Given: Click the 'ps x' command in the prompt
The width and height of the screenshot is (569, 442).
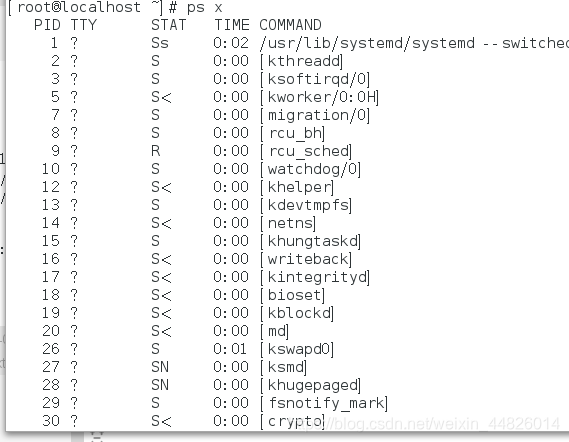Looking at the screenshot, I should click(x=204, y=8).
